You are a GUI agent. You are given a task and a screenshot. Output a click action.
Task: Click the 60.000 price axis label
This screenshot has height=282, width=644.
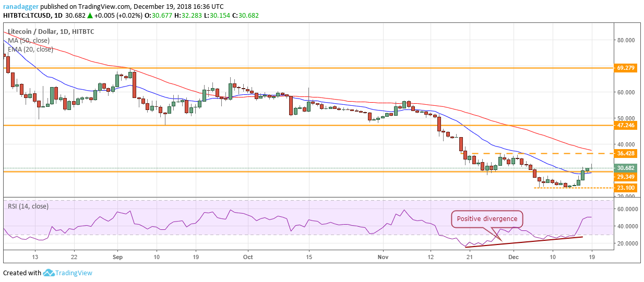[626, 92]
